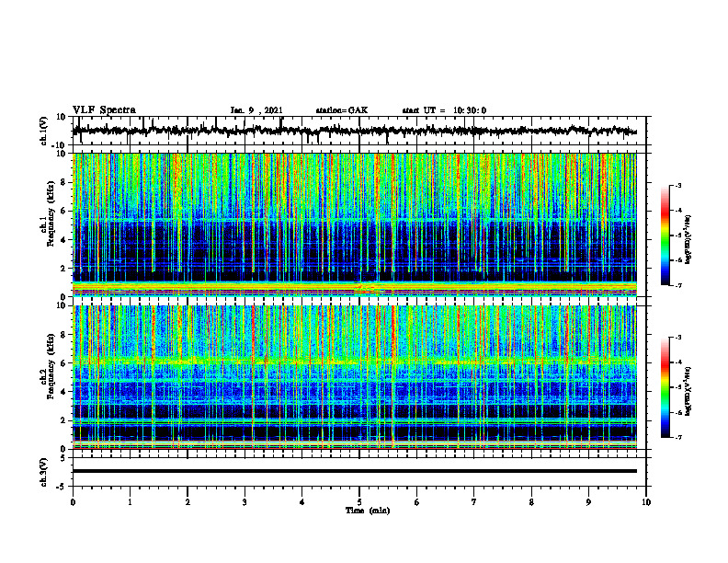Click time axis tick label "6"

417,502
